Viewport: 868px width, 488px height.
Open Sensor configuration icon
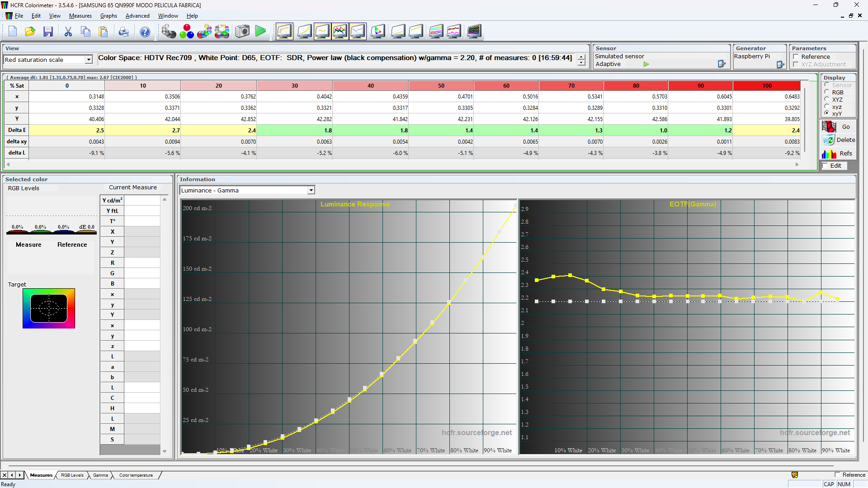click(x=722, y=64)
